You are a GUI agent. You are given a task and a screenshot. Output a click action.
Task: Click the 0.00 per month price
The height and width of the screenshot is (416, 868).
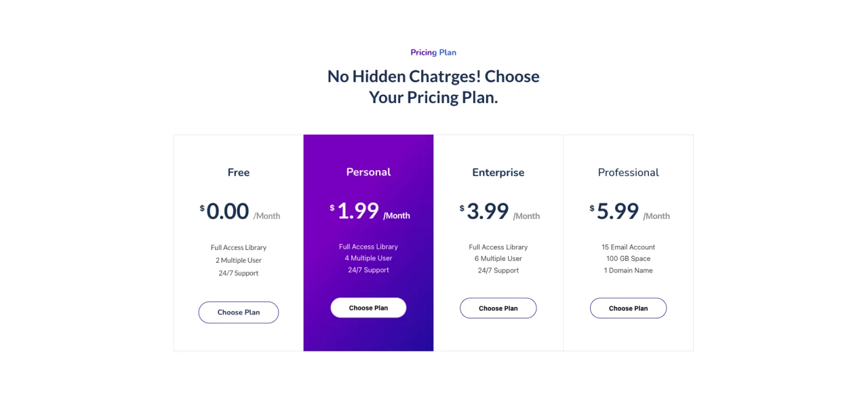(228, 211)
